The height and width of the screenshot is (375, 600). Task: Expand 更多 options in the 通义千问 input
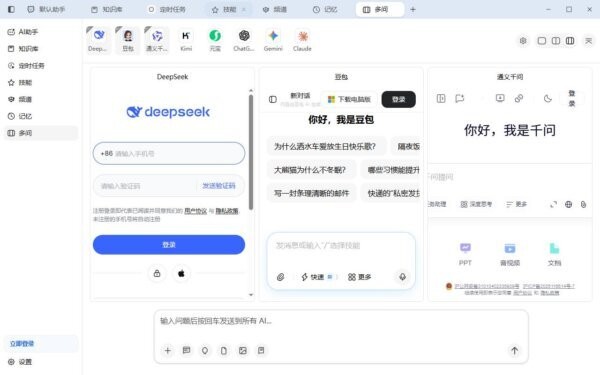[516, 204]
